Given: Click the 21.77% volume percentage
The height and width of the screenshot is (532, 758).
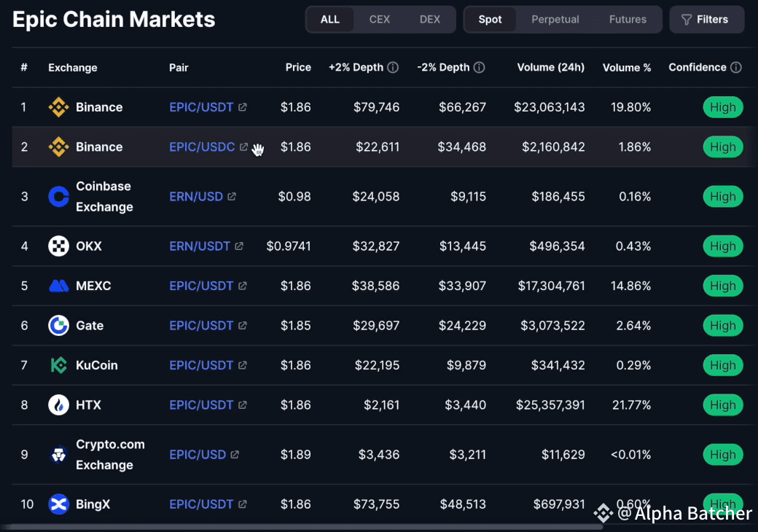Looking at the screenshot, I should [631, 405].
